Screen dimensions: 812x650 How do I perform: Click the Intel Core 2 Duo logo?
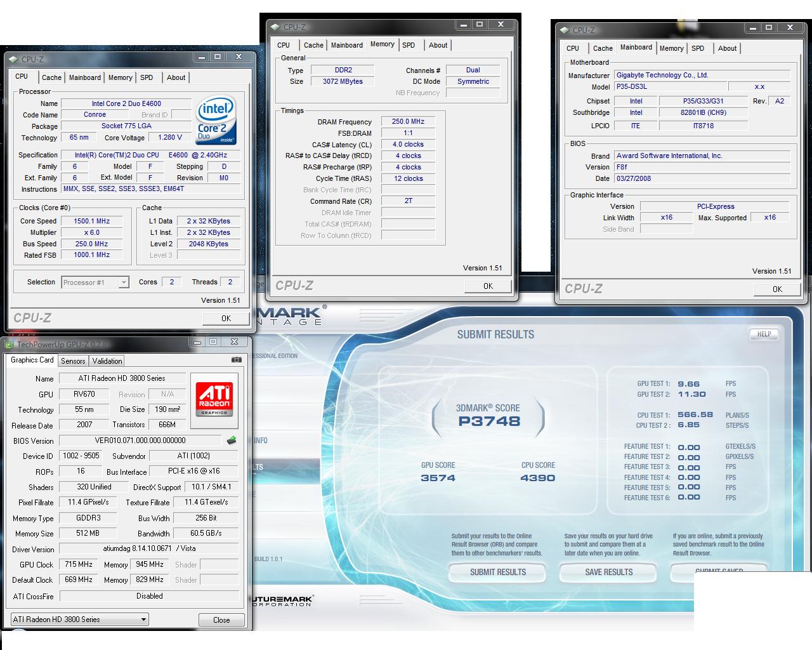(216, 119)
